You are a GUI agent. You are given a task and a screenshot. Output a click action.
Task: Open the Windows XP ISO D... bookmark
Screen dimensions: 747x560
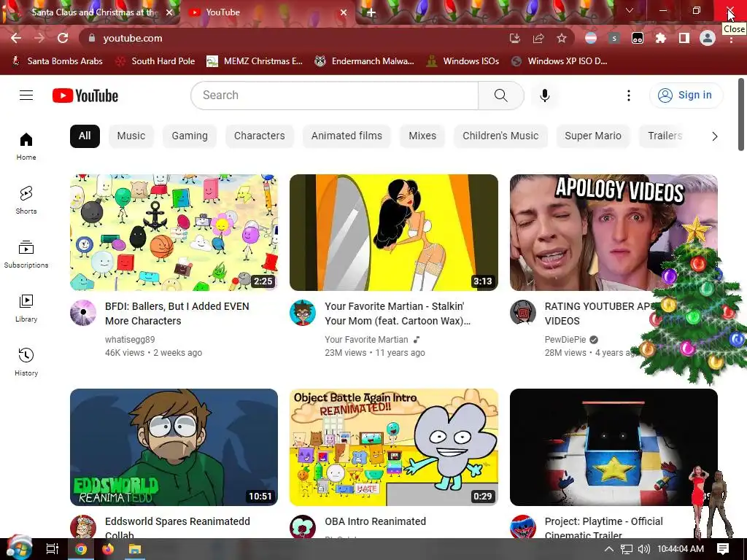560,61
